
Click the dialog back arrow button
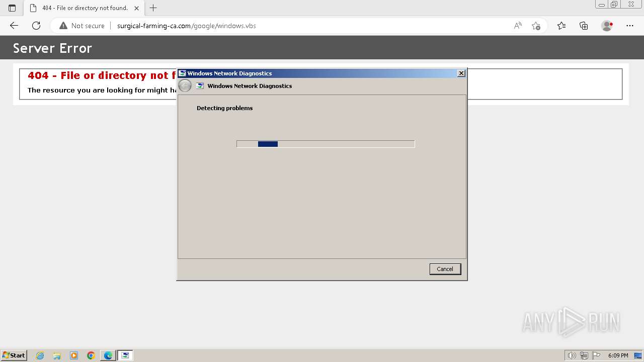185,86
